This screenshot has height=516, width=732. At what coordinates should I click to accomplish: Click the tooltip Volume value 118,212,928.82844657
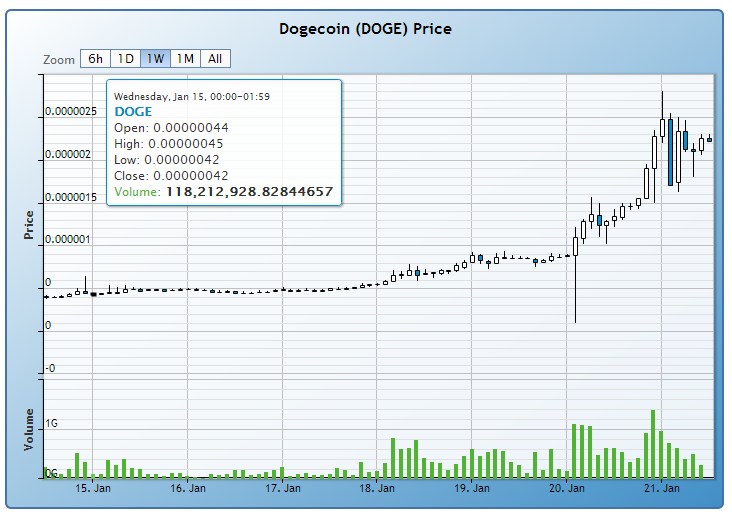pos(250,192)
